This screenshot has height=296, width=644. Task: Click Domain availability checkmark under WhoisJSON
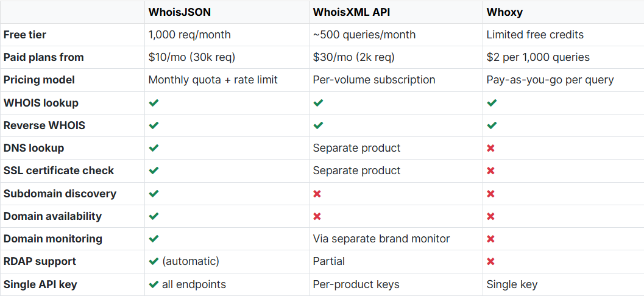point(154,216)
